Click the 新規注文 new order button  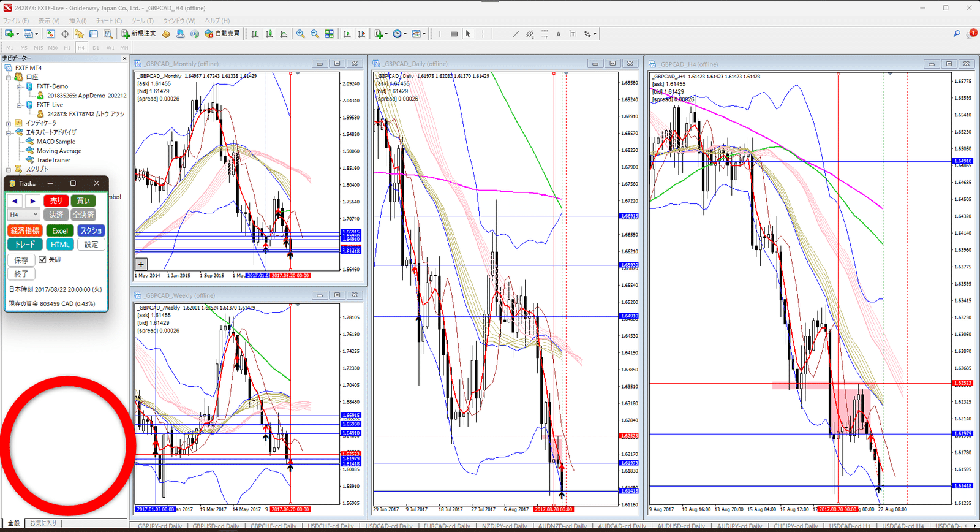tap(138, 34)
